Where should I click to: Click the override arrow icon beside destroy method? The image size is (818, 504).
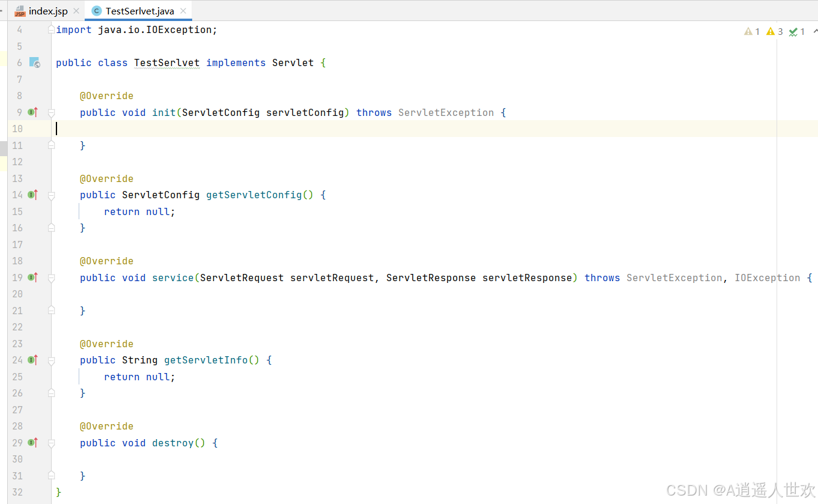32,443
